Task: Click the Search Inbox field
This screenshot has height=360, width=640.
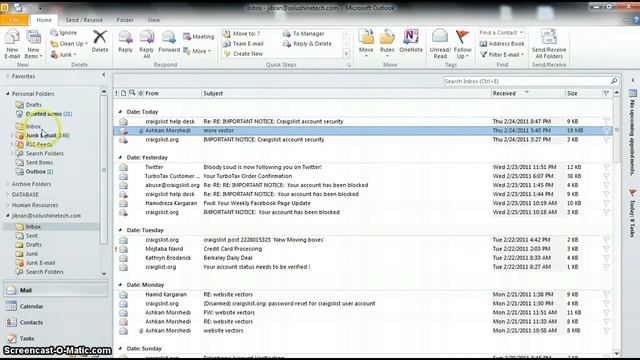Action: [x=527, y=81]
